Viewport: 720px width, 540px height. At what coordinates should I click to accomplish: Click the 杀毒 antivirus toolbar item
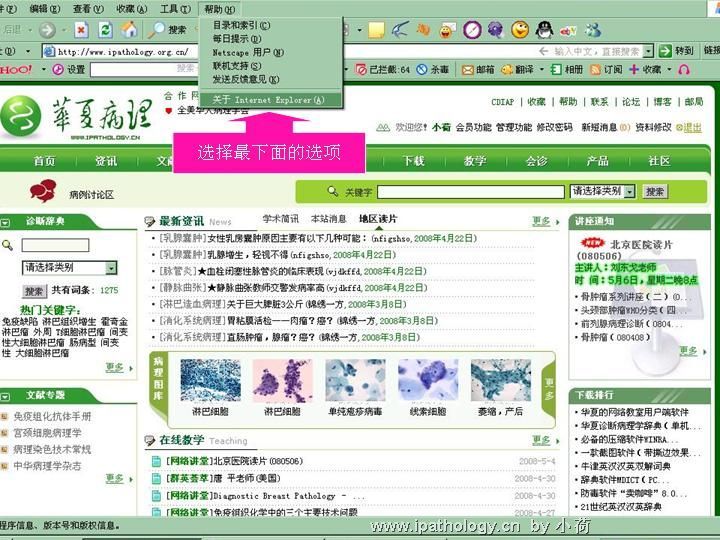[432, 69]
